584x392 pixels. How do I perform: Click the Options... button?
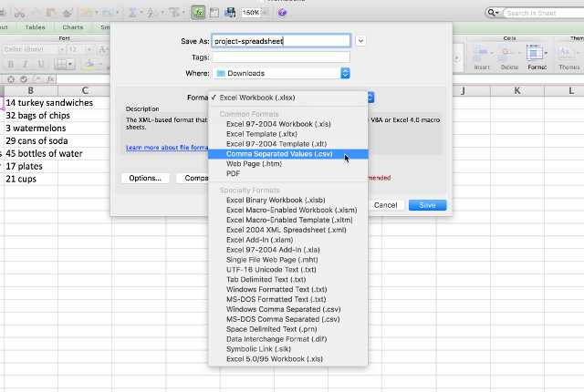(x=145, y=178)
